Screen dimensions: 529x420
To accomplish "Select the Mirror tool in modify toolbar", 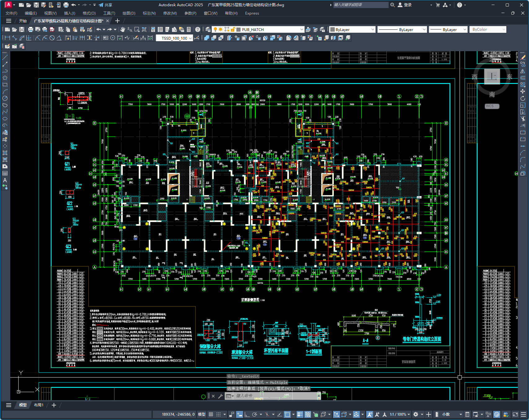I will click(x=523, y=71).
